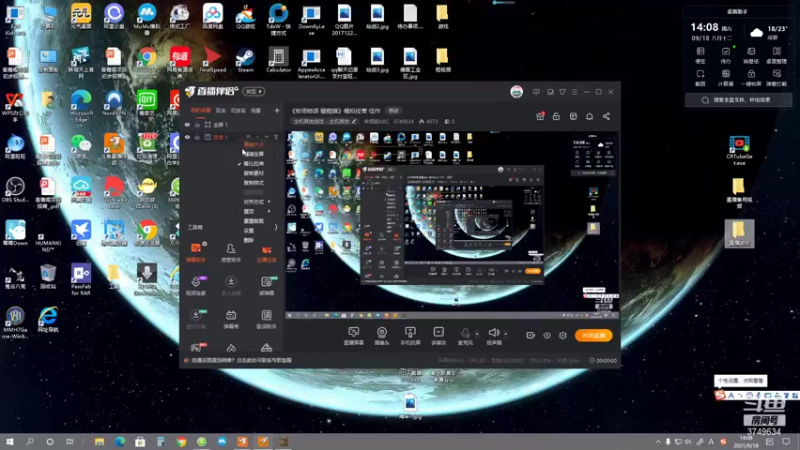Open the message icon next to avatar
The height and width of the screenshot is (450, 800).
coord(536,92)
